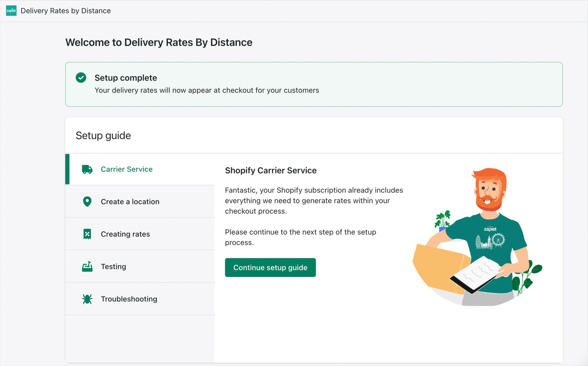
Task: Switch to Creating rates step
Action: (125, 234)
